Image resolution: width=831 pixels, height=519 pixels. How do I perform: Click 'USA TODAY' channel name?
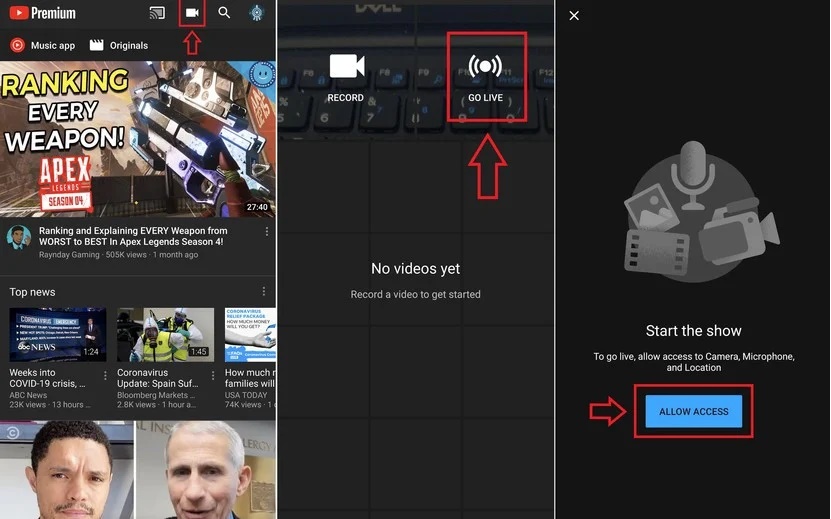click(246, 395)
